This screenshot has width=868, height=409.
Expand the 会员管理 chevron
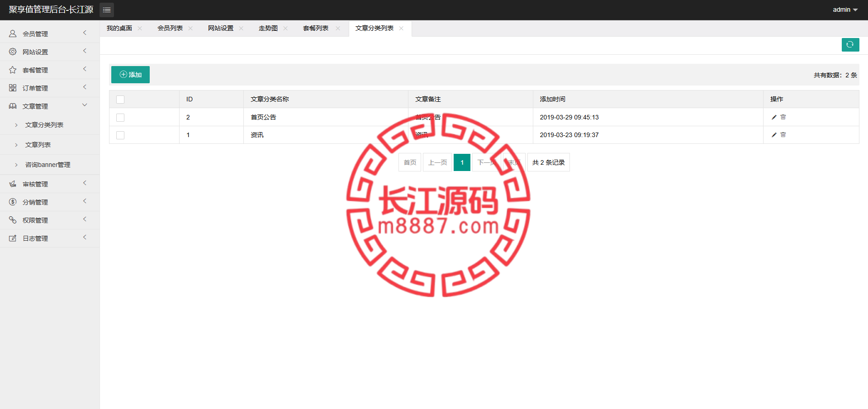coord(85,33)
